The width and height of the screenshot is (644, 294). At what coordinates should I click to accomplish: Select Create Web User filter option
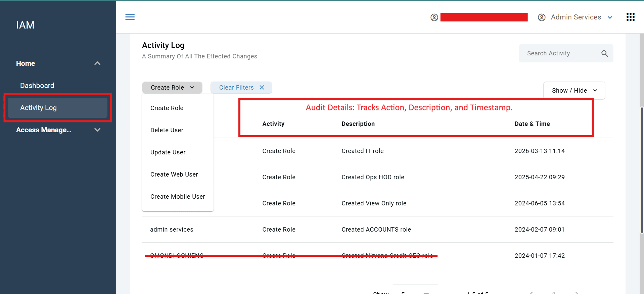tap(178, 175)
